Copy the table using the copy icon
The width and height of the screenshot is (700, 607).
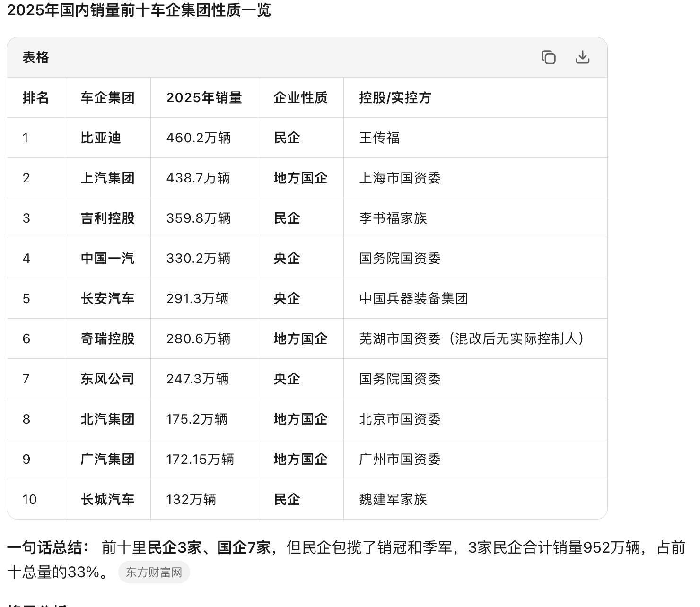point(549,57)
